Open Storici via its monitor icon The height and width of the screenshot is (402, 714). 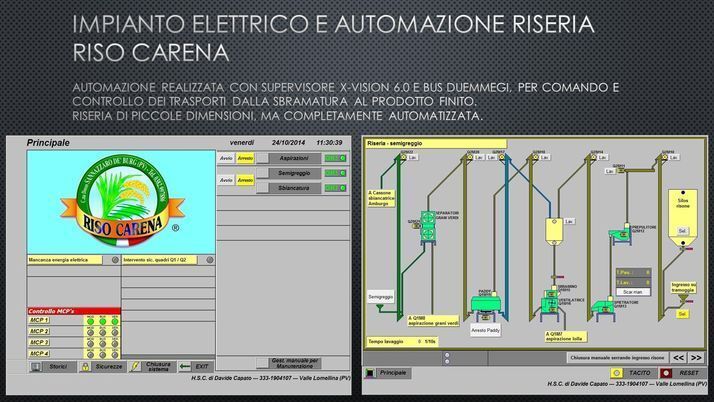(x=36, y=366)
